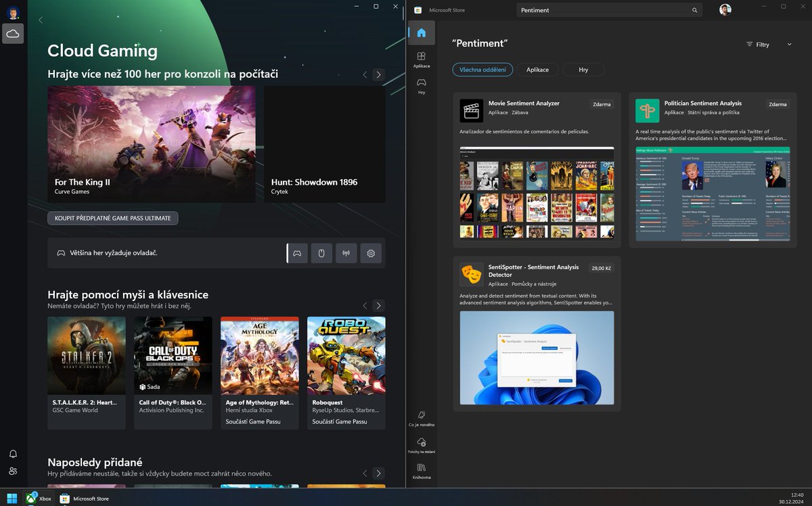The width and height of the screenshot is (812, 506).
Task: Show next games in Cloud Gaming featured carousel
Action: pos(379,74)
